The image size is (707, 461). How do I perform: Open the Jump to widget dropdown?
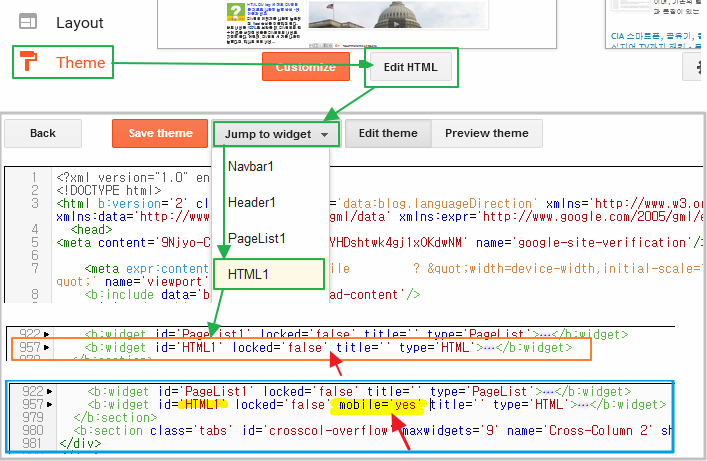(276, 134)
